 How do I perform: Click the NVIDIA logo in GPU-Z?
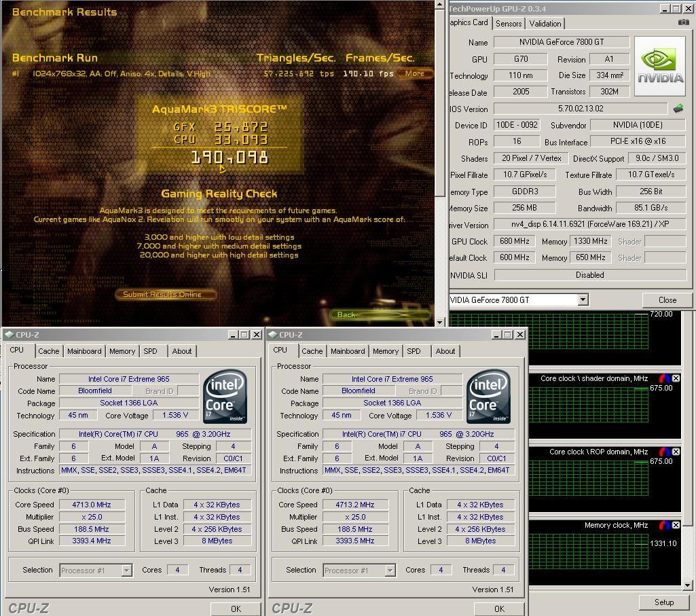660,67
